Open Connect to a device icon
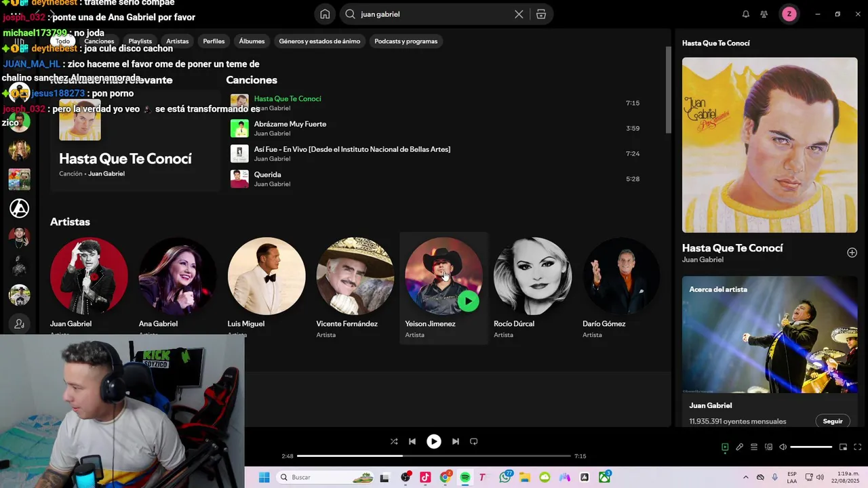868x488 pixels. tap(768, 447)
